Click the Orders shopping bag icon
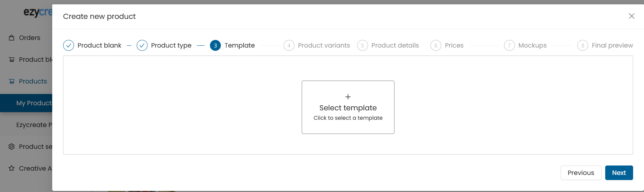This screenshot has width=644, height=192. click(12, 38)
